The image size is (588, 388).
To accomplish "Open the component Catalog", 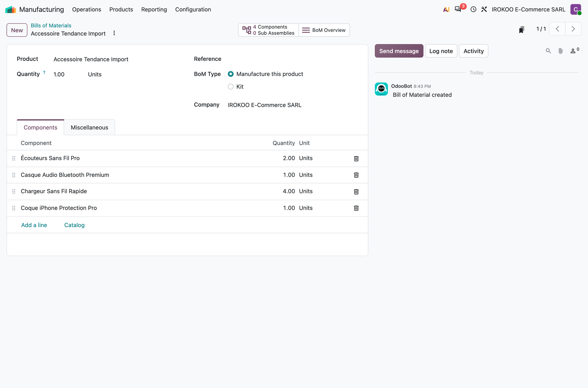I will 74,225.
